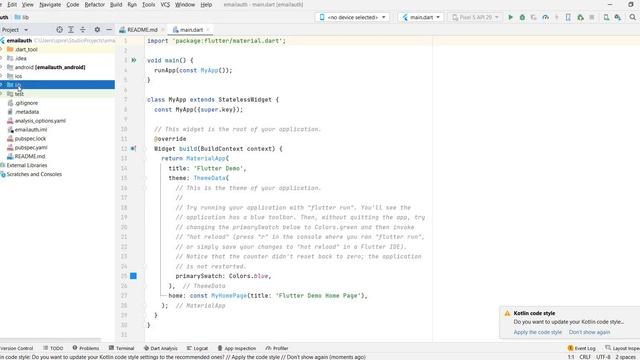
Task: Run the app with the green play icon
Action: click(510, 18)
